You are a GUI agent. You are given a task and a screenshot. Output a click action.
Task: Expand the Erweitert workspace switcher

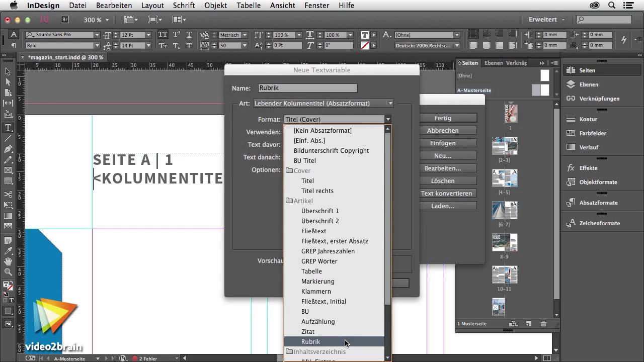546,20
